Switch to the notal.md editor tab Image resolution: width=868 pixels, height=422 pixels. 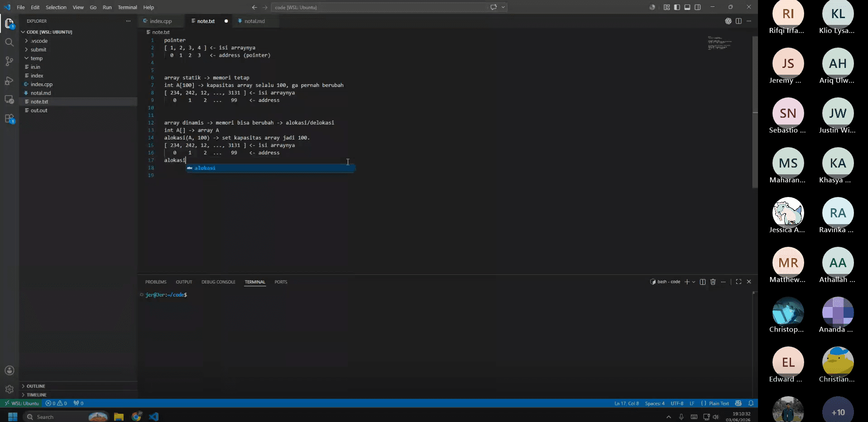tap(254, 21)
